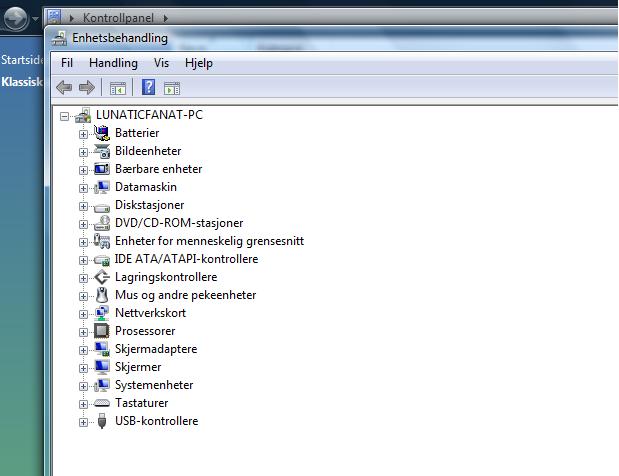Click the IDE ATA/ATAPI-kontrollere icon
The height and width of the screenshot is (476, 619).
(x=102, y=260)
